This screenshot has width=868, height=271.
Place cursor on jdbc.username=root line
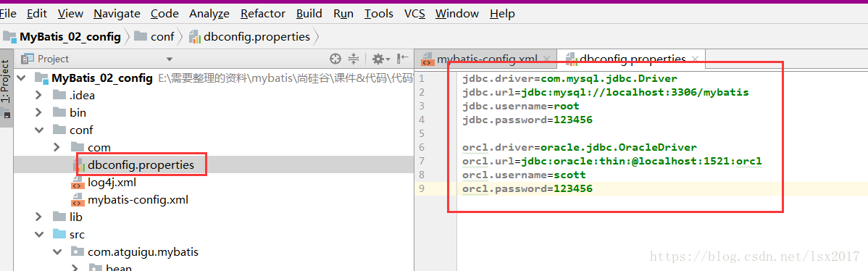(521, 106)
